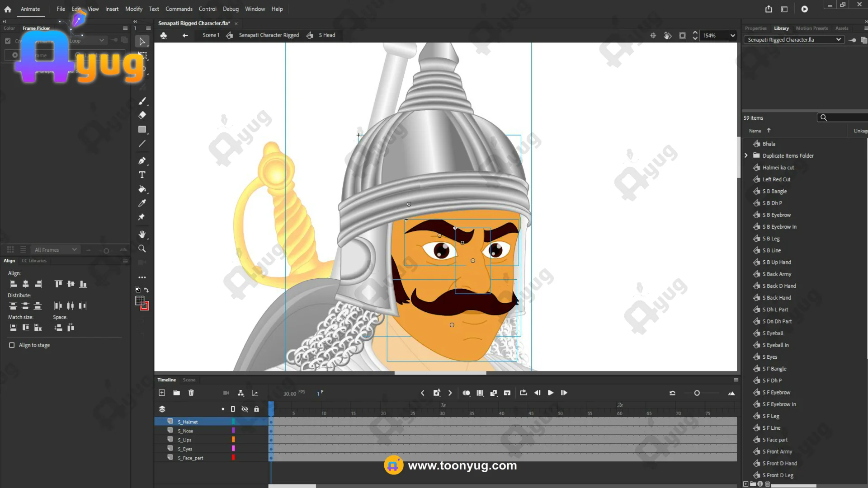Toggle hide all layers eye icon

[x=245, y=409]
